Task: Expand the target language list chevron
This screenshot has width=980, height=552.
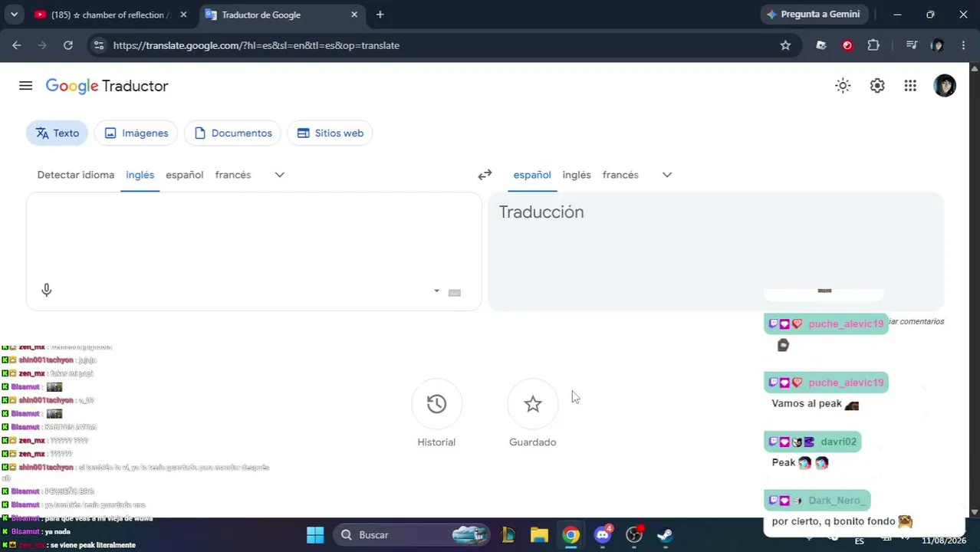Action: (x=667, y=175)
